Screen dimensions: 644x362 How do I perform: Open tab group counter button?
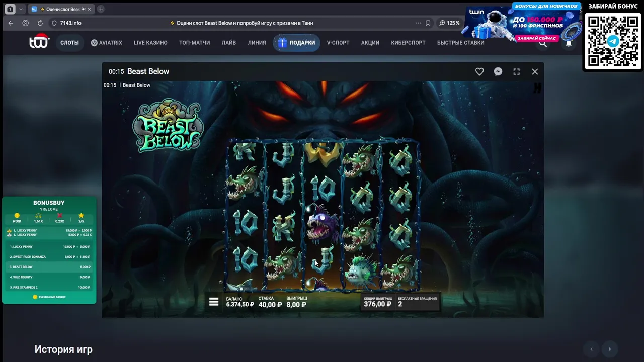[x=10, y=9]
